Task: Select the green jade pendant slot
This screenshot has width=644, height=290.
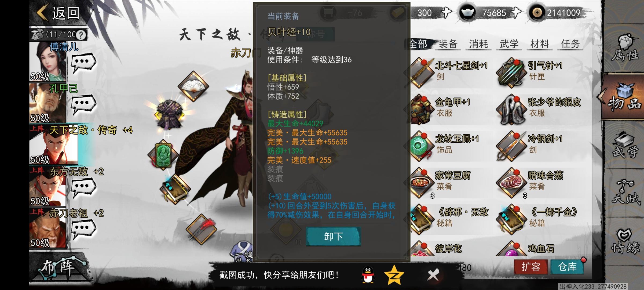Action: point(163,155)
